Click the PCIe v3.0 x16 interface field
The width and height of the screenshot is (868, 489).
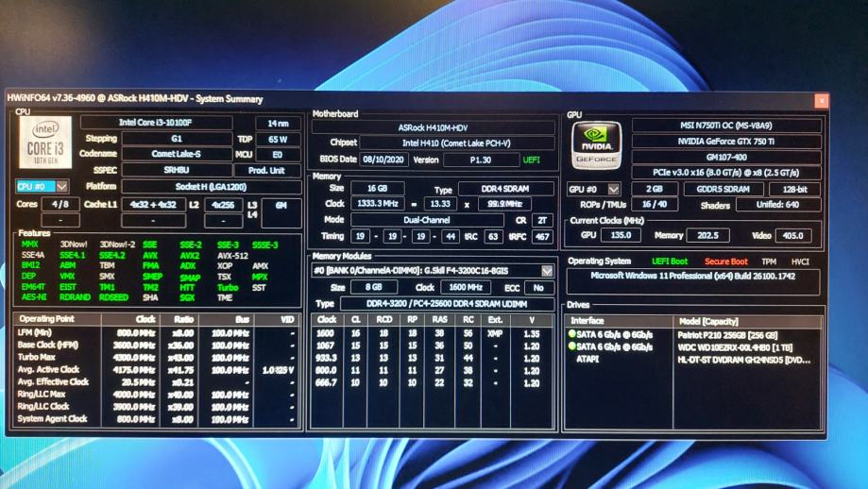click(726, 173)
